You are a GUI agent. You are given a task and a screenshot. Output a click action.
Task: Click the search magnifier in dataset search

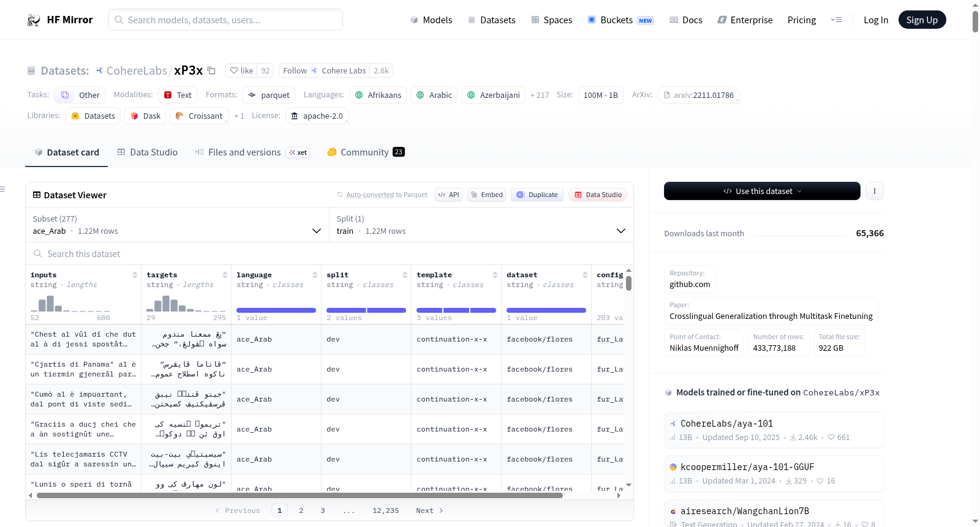click(38, 253)
